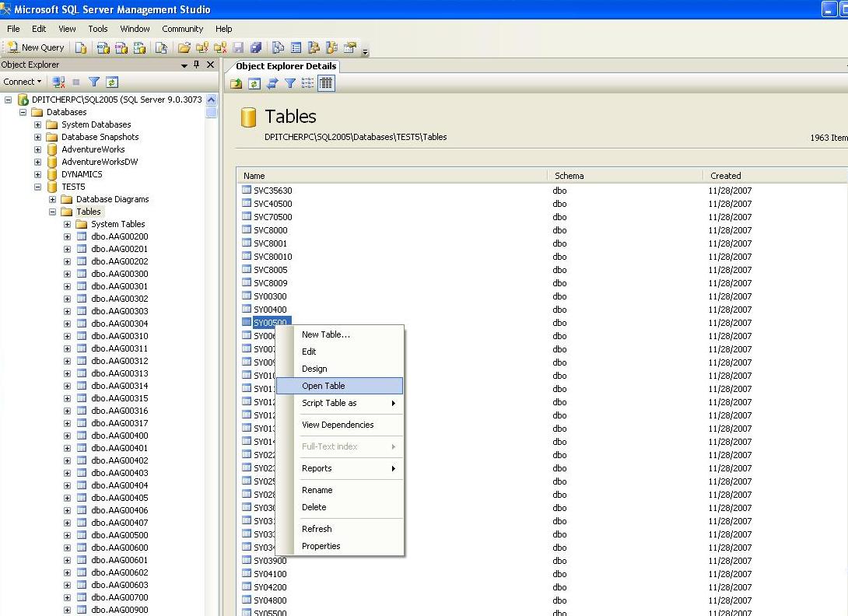
Task: Start an Analysis Services XMLA Query
Action: (x=139, y=47)
